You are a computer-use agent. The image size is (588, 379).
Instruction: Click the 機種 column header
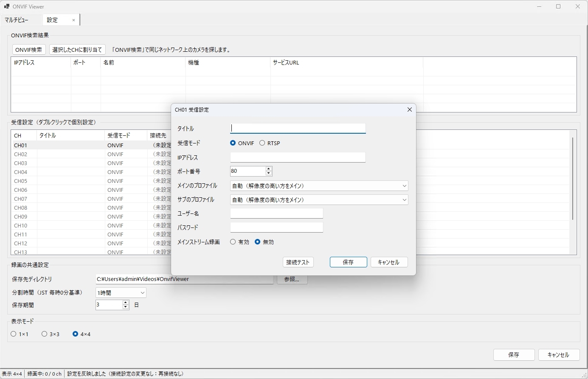[228, 62]
